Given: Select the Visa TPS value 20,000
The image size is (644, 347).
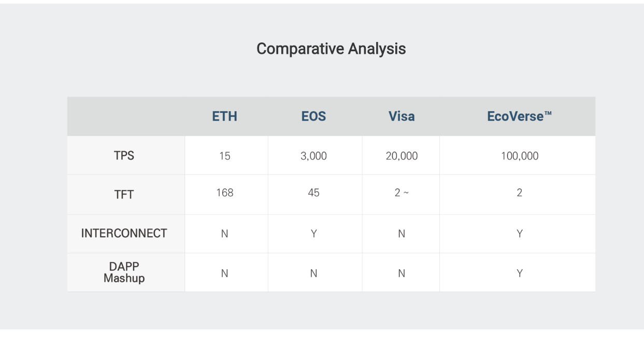Looking at the screenshot, I should coord(402,156).
